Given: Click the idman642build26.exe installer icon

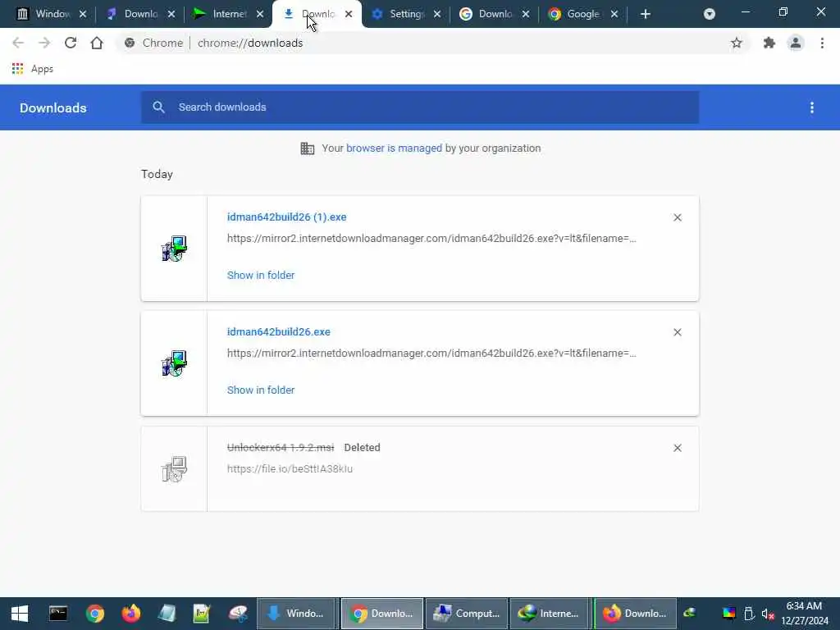Looking at the screenshot, I should [174, 363].
